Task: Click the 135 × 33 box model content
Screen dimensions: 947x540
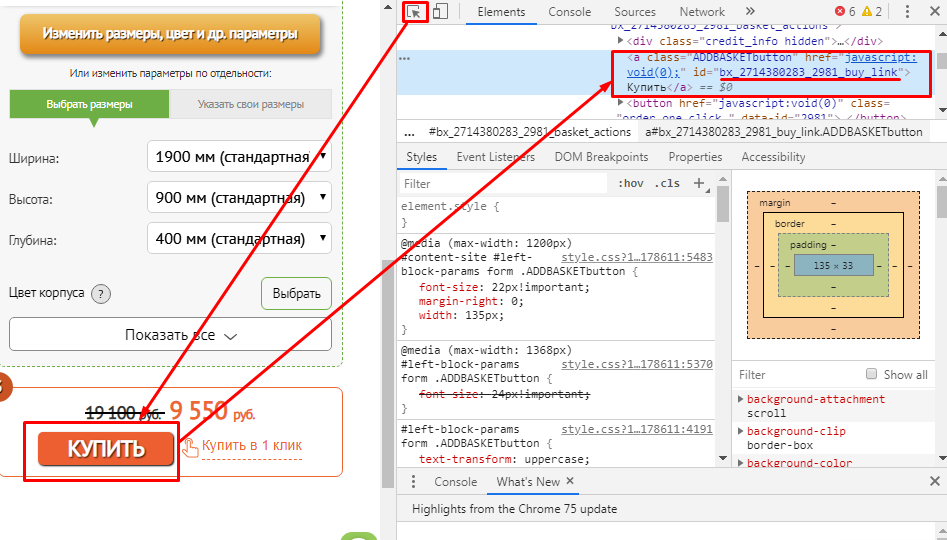Action: click(833, 265)
